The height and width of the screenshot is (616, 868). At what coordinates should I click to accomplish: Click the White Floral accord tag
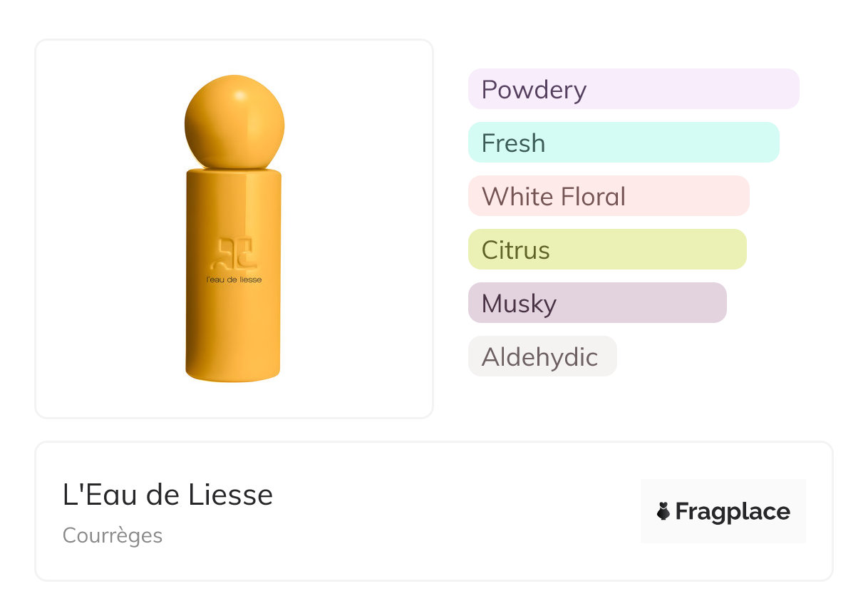click(609, 196)
